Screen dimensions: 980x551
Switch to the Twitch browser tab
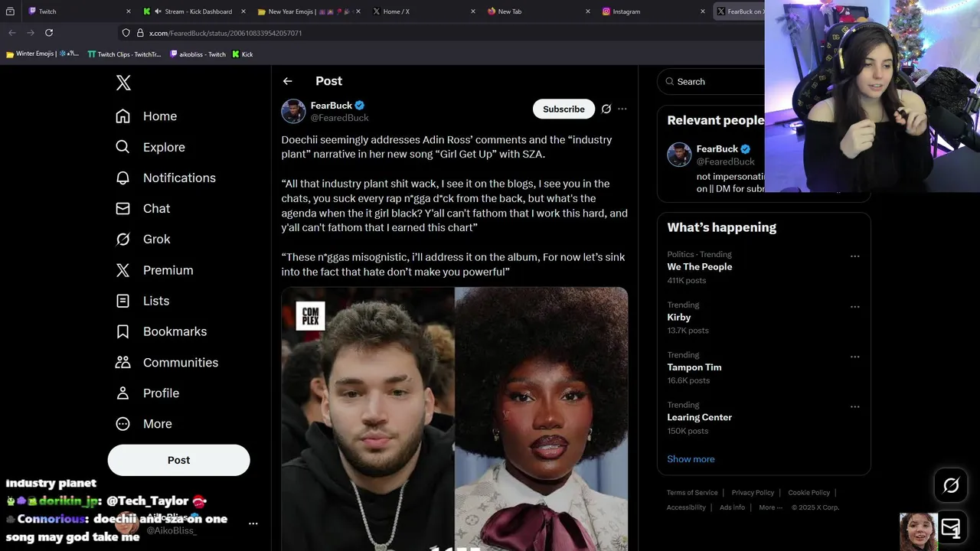[x=78, y=11]
